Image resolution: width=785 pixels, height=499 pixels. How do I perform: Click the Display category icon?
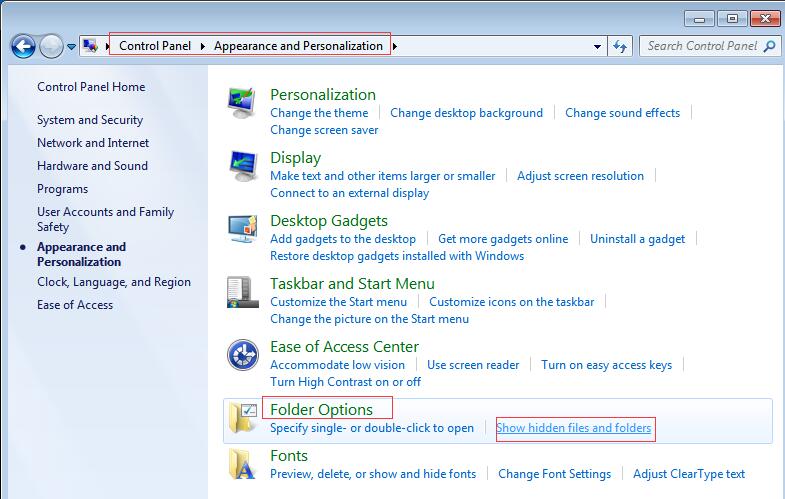pos(243,166)
